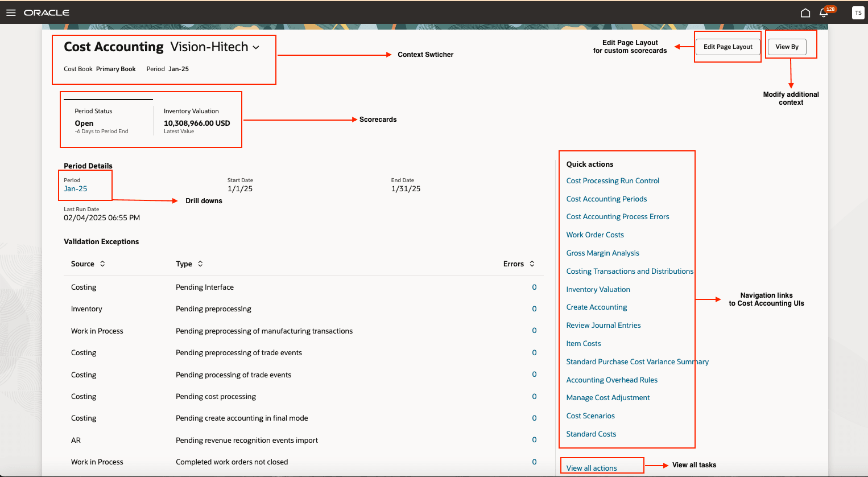Select the Completed work orders not closed text

click(232, 462)
